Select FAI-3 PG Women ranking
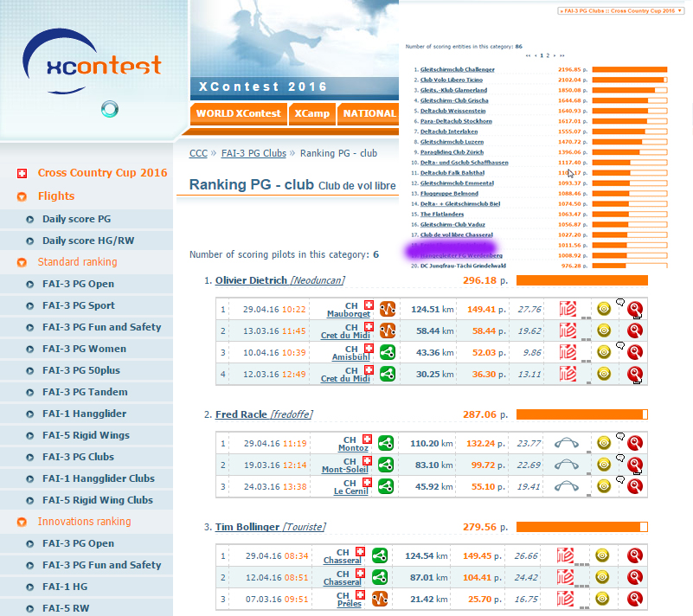Image resolution: width=693 pixels, height=616 pixels. [84, 350]
